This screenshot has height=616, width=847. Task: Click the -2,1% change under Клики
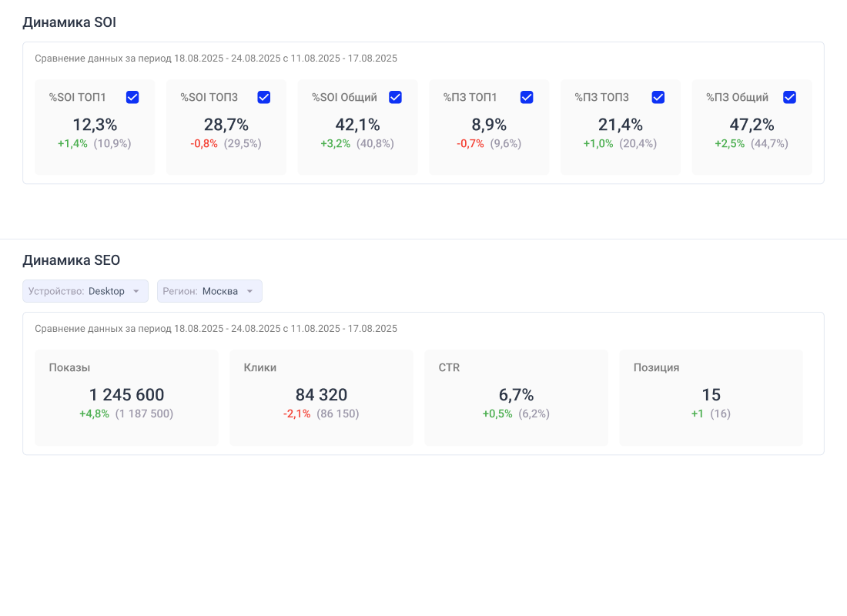coord(296,413)
